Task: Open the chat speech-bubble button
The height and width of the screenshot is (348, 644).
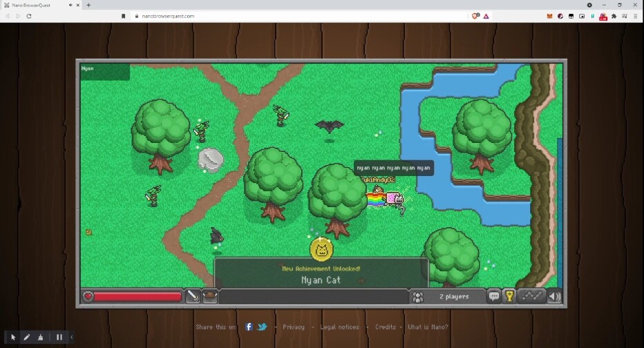Action: (493, 296)
